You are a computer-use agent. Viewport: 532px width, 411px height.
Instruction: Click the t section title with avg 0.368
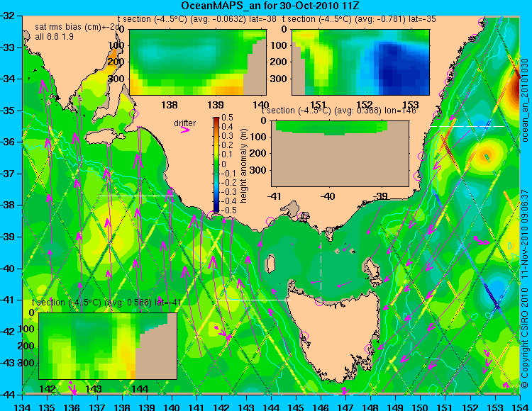pyautogui.click(x=338, y=111)
